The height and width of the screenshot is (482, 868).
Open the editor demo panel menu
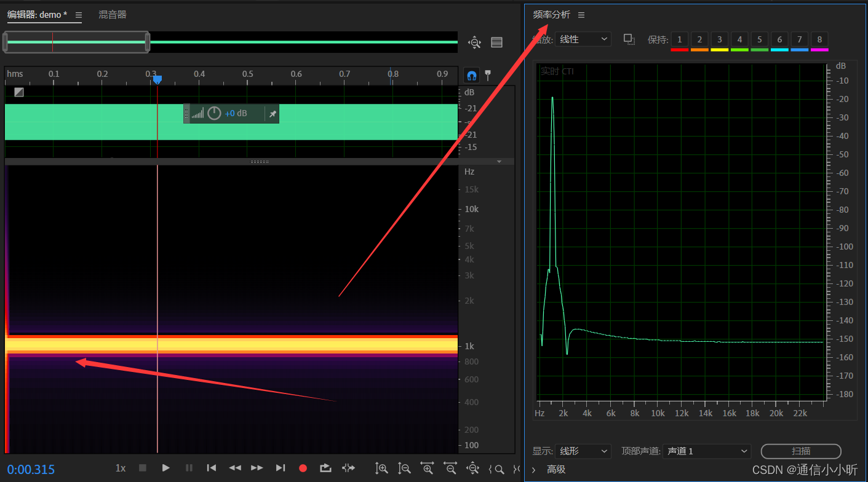(x=78, y=15)
